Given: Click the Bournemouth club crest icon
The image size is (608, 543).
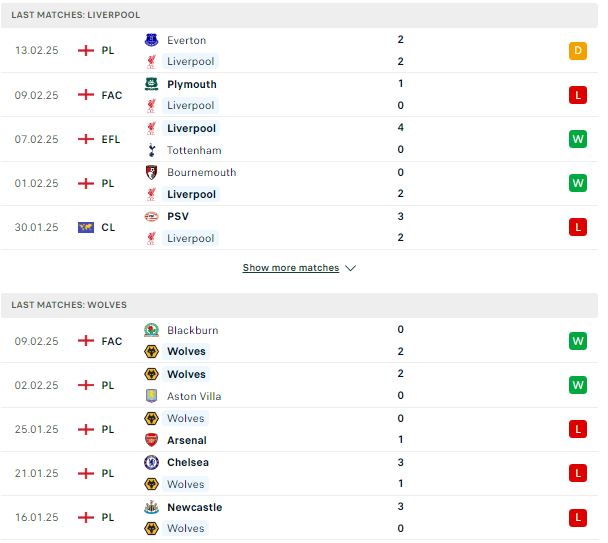Looking at the screenshot, I should (151, 172).
